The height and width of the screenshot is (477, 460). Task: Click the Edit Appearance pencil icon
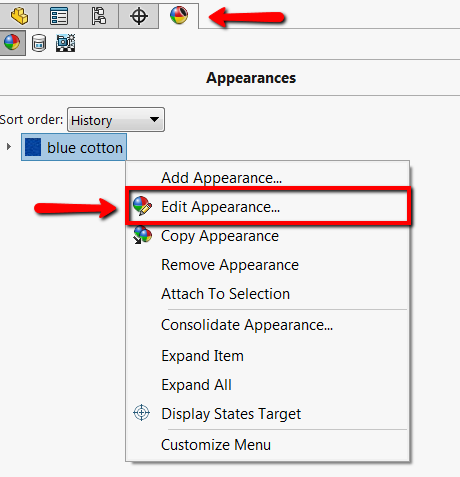[142, 206]
